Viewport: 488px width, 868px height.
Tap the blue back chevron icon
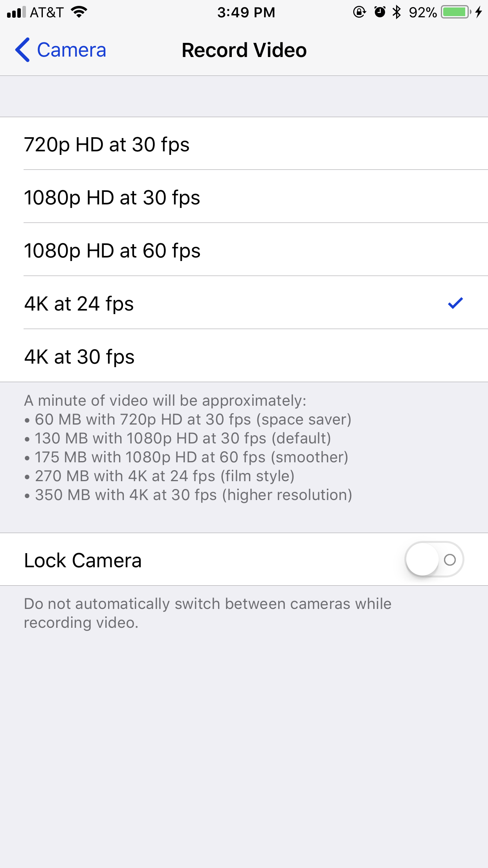(22, 50)
